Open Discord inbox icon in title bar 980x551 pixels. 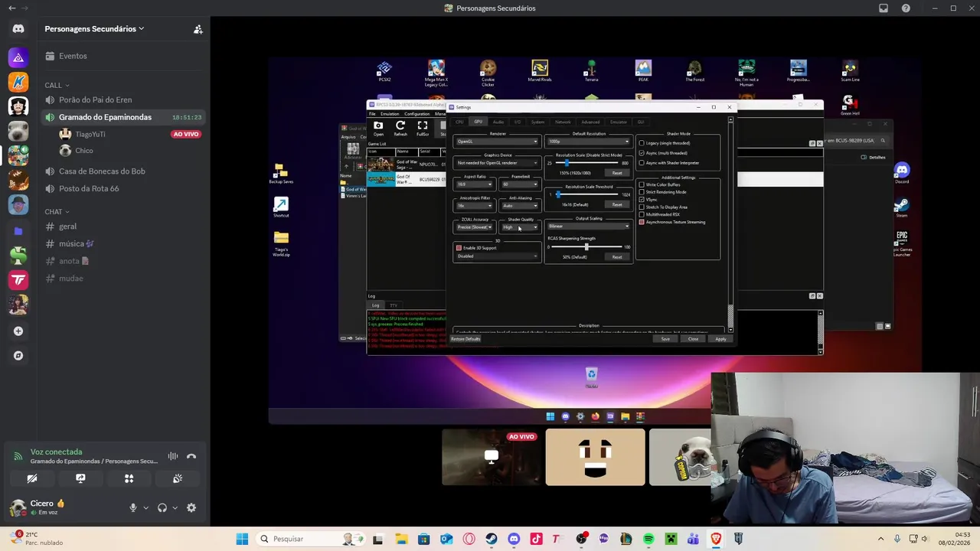[884, 8]
